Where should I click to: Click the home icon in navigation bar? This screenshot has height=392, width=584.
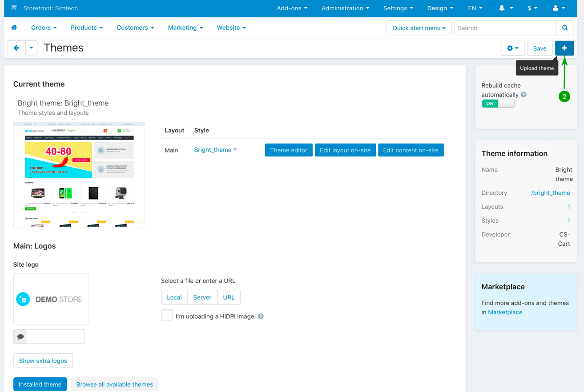(x=14, y=28)
